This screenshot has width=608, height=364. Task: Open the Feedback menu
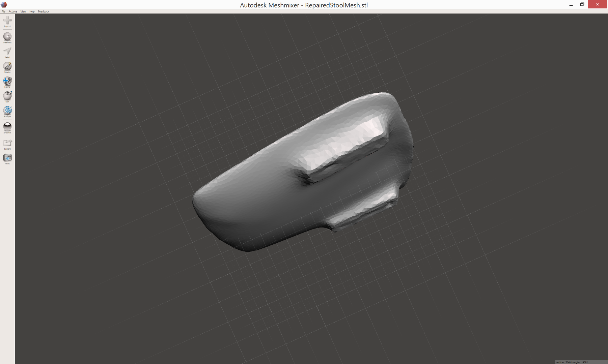pos(44,11)
